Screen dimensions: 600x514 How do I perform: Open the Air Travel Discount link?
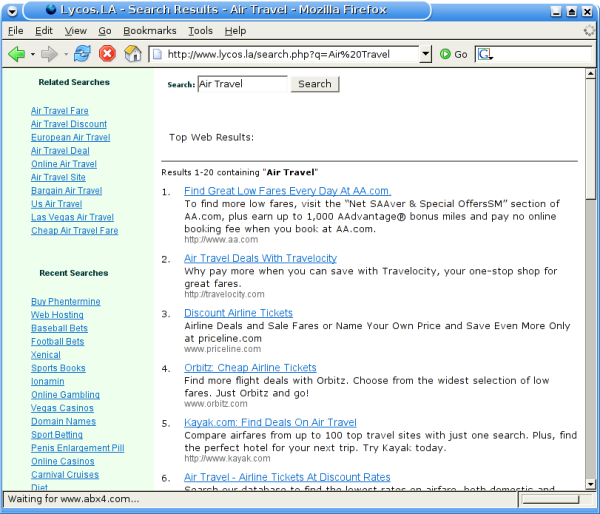click(69, 124)
